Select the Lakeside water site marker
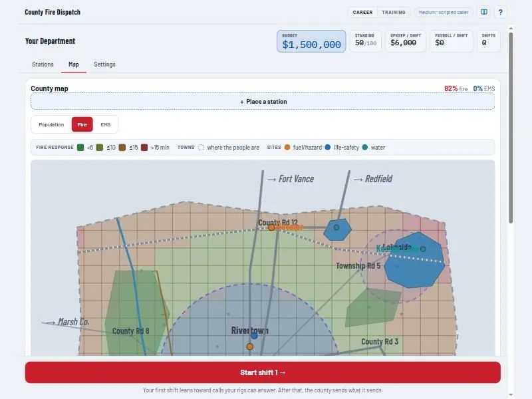Image resolution: width=532 pixels, height=399 pixels. coord(423,249)
